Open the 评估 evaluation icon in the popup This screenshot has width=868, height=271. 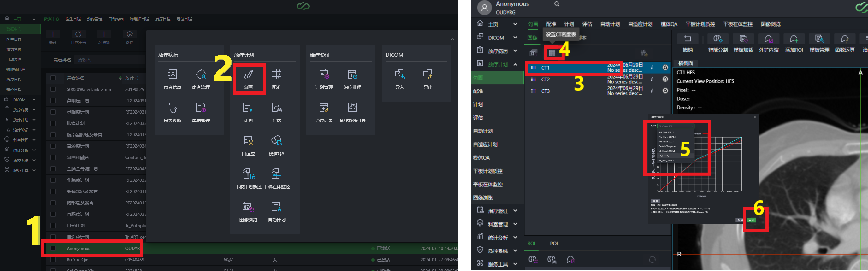point(277,112)
